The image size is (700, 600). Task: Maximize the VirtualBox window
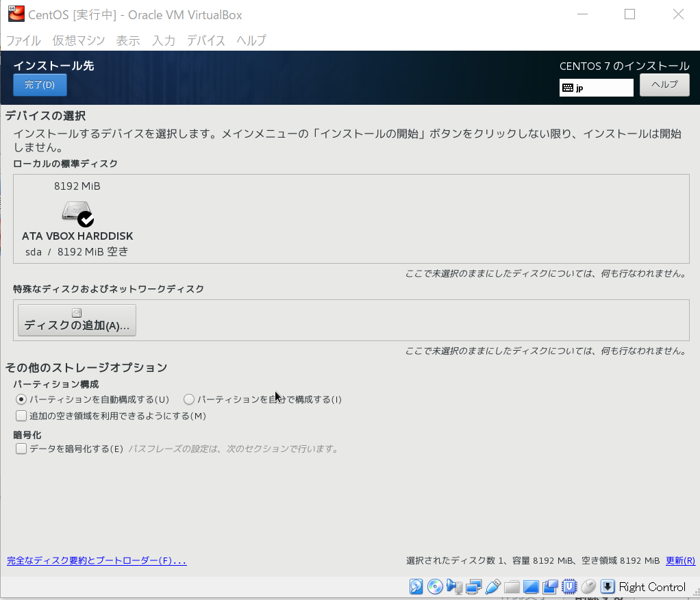(x=629, y=14)
